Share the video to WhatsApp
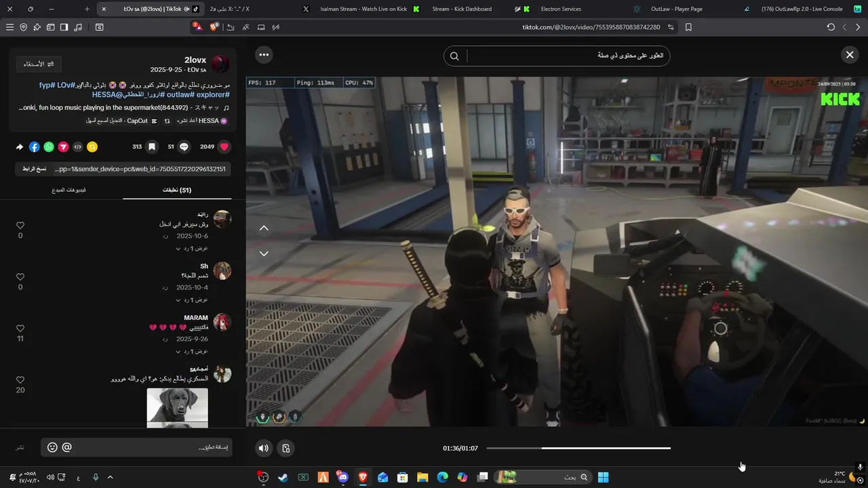The width and height of the screenshot is (868, 488). click(49, 146)
